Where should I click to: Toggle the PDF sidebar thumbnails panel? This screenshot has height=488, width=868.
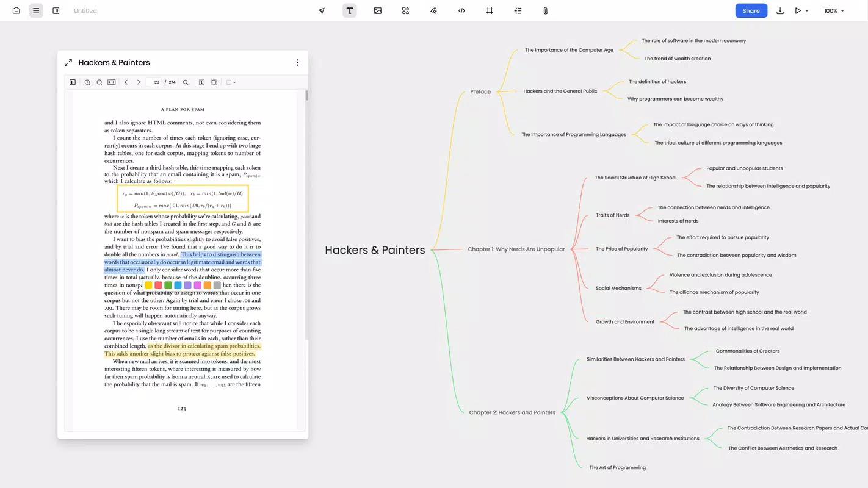click(73, 82)
